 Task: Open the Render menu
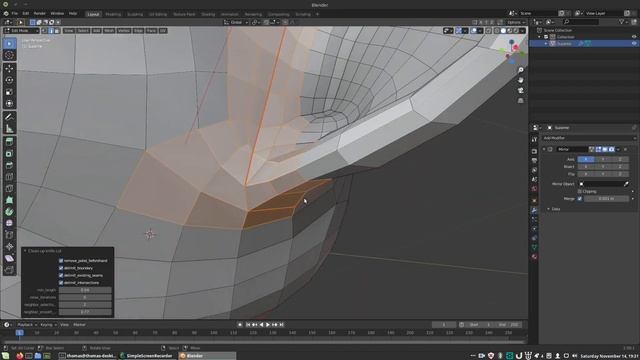pyautogui.click(x=40, y=13)
